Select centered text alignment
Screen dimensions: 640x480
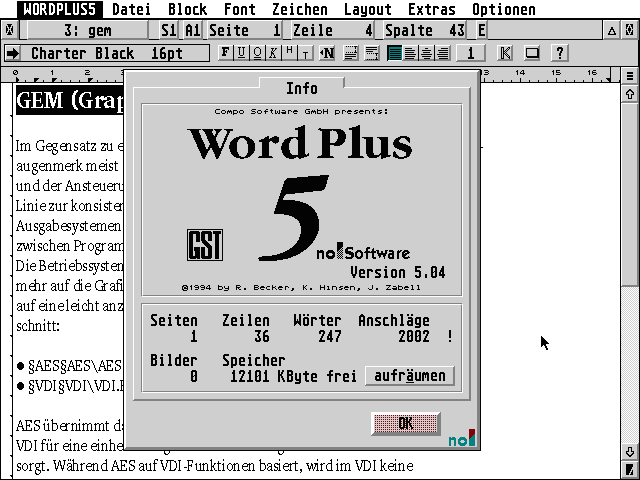point(426,53)
